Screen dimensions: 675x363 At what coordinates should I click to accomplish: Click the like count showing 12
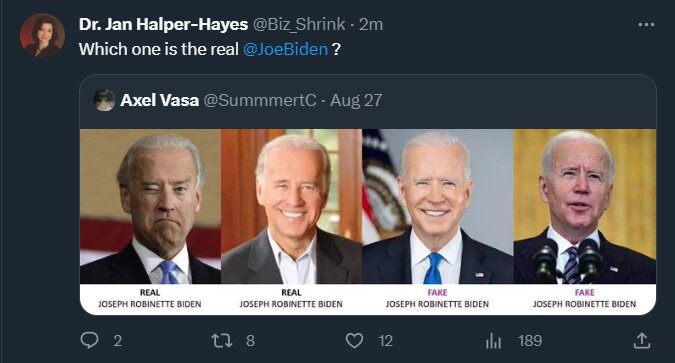[386, 341]
